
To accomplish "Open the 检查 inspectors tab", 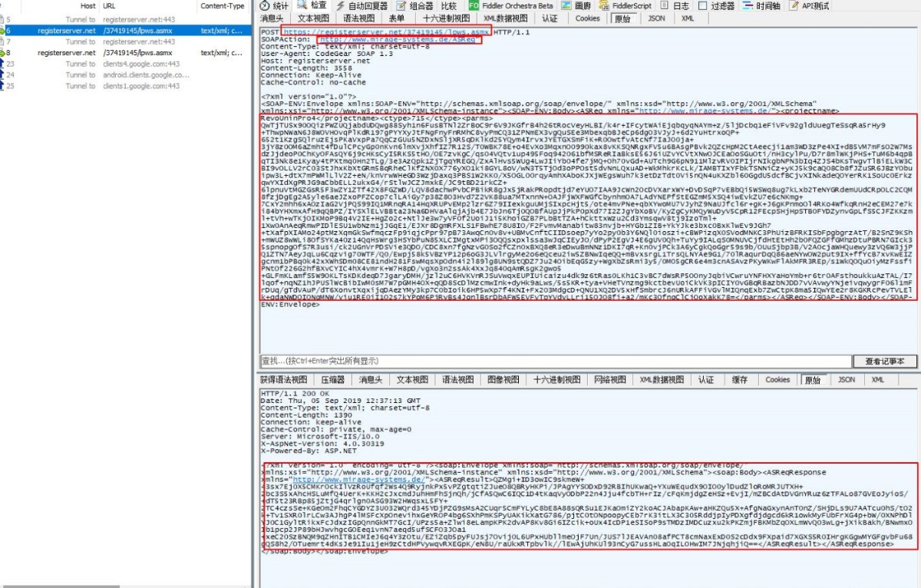I will (x=312, y=5).
